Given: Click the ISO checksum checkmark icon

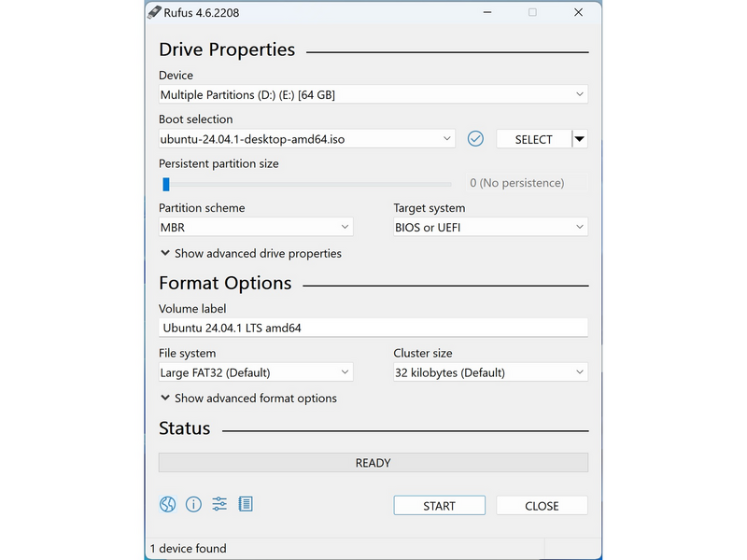Looking at the screenshot, I should (x=475, y=139).
